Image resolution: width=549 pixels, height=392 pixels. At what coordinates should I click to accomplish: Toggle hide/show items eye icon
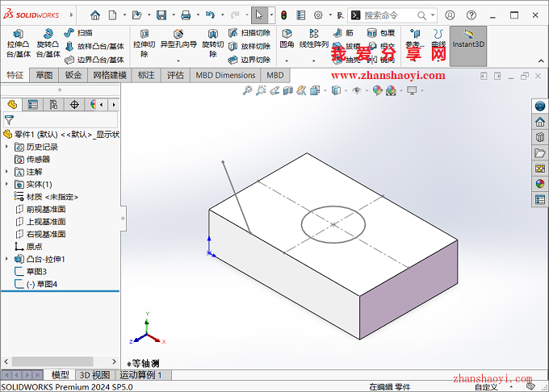point(357,91)
